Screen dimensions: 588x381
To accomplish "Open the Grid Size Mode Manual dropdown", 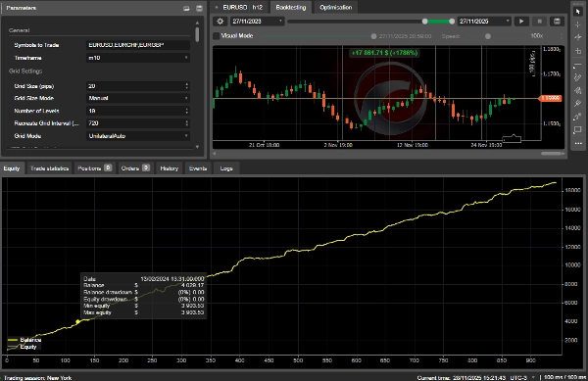I will tap(138, 98).
